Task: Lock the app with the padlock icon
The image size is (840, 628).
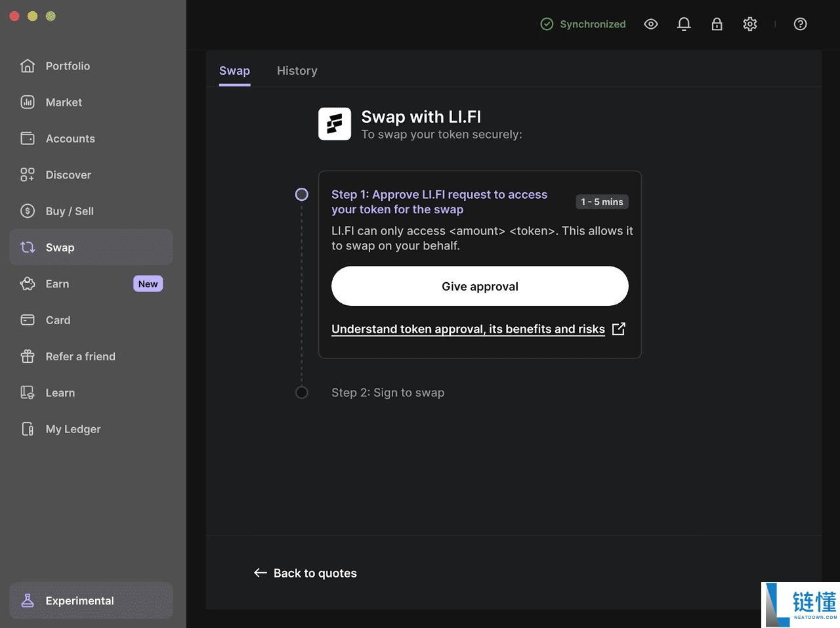Action: tap(717, 24)
